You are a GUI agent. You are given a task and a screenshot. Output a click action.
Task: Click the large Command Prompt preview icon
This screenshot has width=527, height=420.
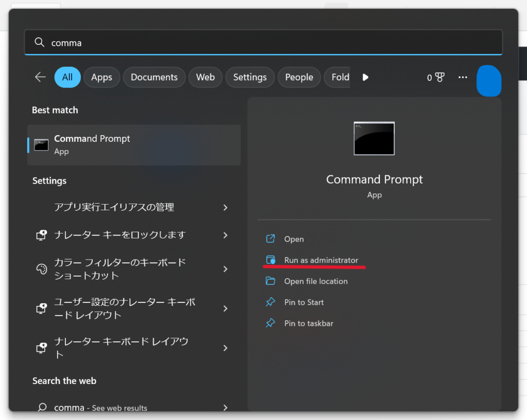click(374, 138)
